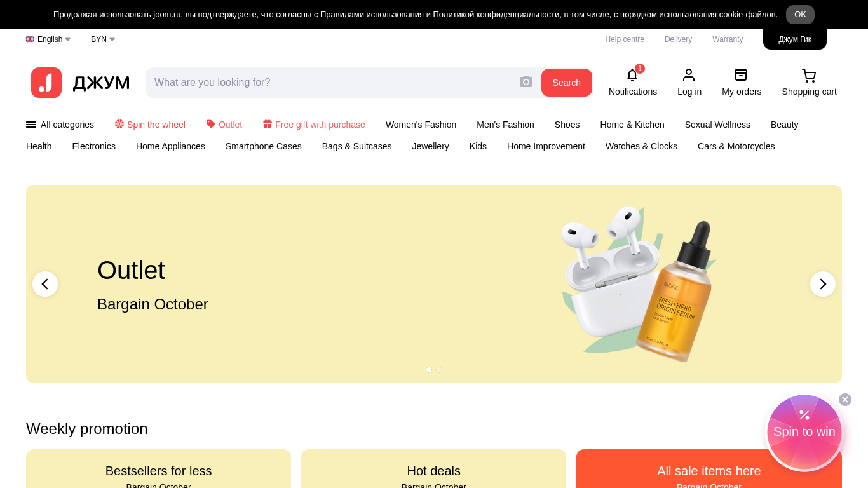Open image search via camera icon
868x488 pixels.
(526, 82)
